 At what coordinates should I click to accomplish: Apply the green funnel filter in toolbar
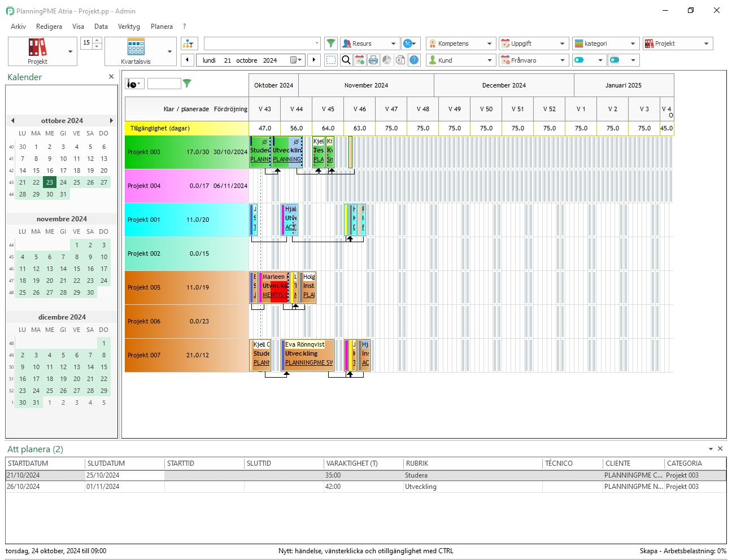coord(331,43)
